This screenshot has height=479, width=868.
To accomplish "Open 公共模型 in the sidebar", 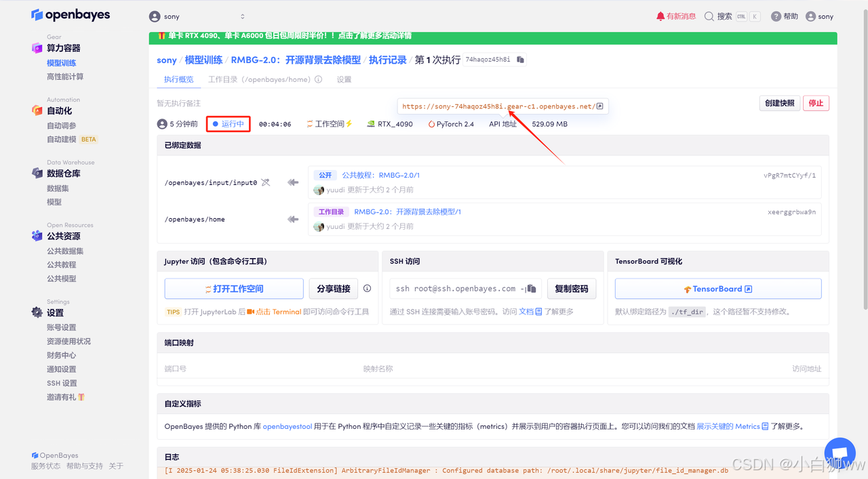I will (62, 278).
